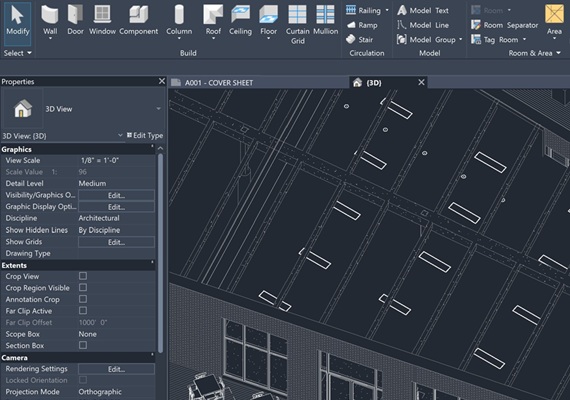Collapse the Extents section
Screen dimensions: 570x400
[152, 262]
